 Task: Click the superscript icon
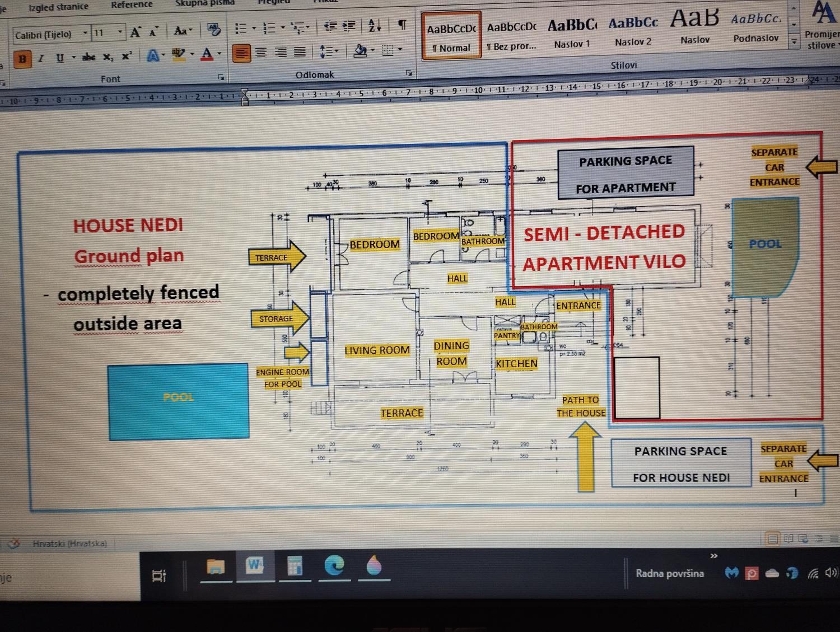point(127,56)
